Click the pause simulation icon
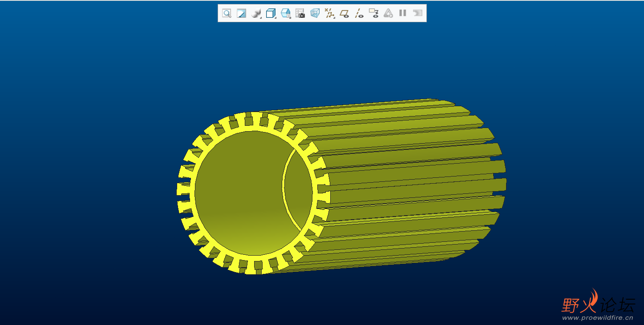This screenshot has height=325, width=644. [x=403, y=13]
